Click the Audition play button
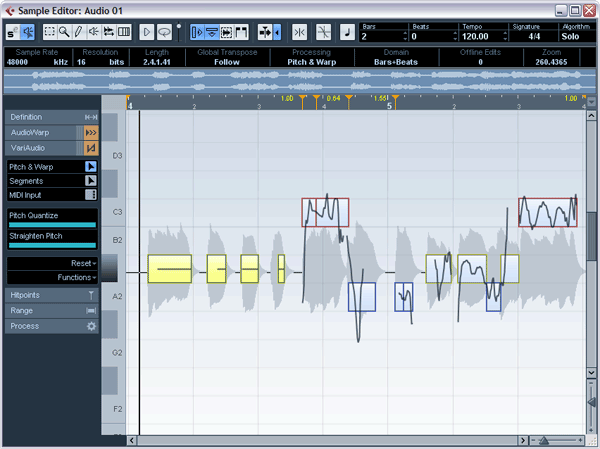Screen dimensions: 600x449 point(147,32)
